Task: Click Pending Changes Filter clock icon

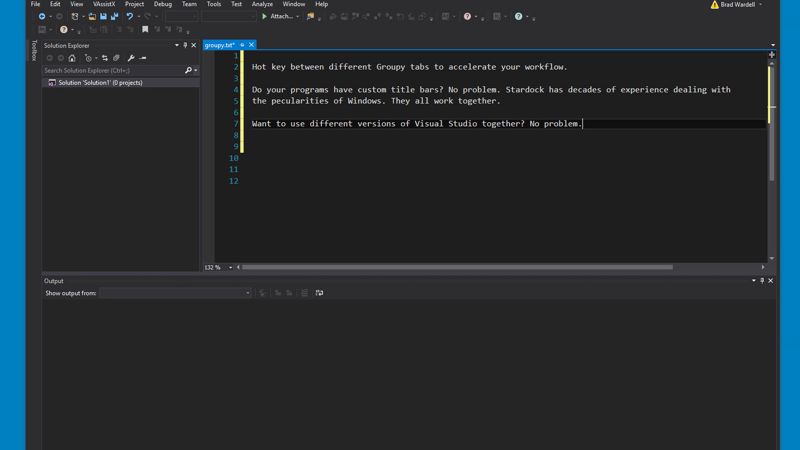Action: pos(88,58)
